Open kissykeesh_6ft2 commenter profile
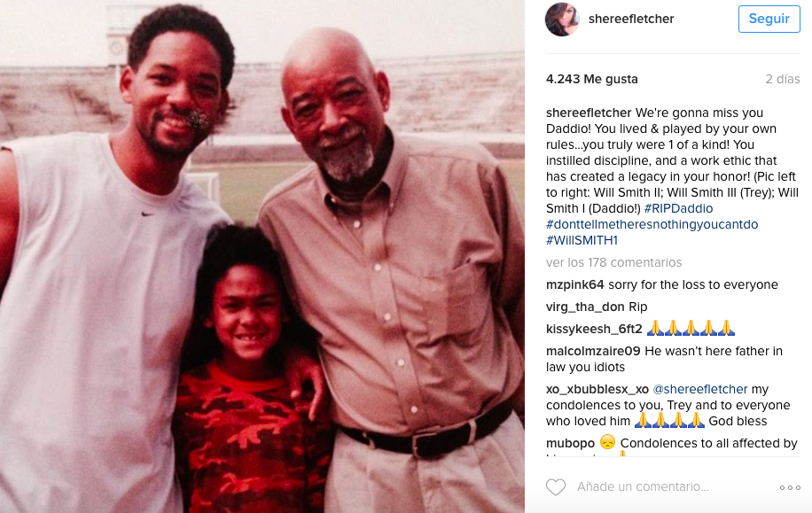Image resolution: width=812 pixels, height=513 pixels. (594, 330)
